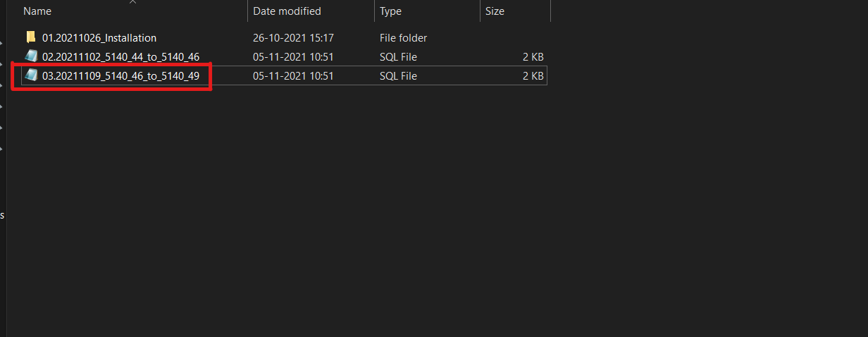Viewport: 868px width, 337px height.
Task: Click the yellow folder icon for 01.20211026_Installation
Action: pyautogui.click(x=30, y=37)
